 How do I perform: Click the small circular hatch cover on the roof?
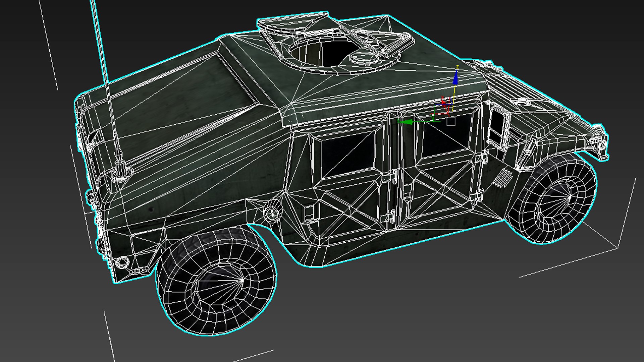coord(364,58)
